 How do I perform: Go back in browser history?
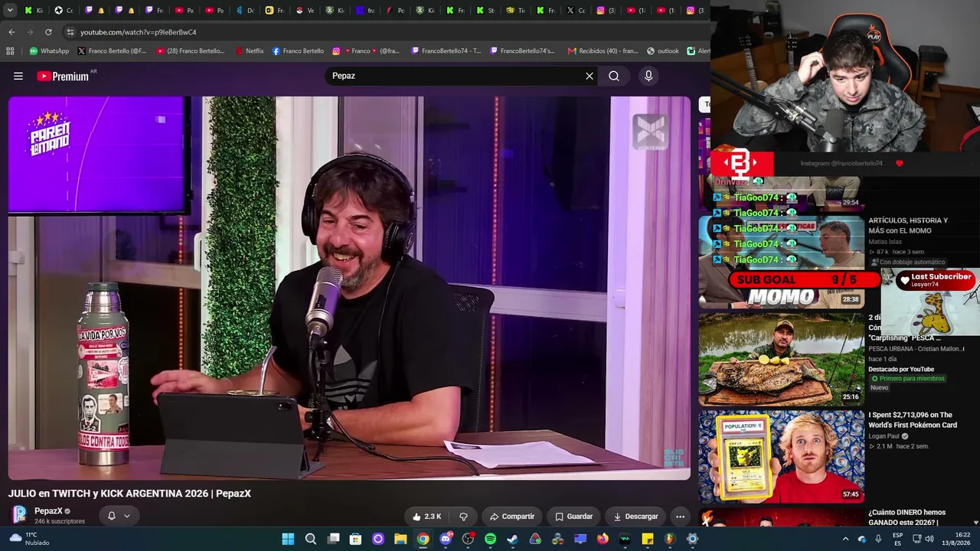coord(11,32)
